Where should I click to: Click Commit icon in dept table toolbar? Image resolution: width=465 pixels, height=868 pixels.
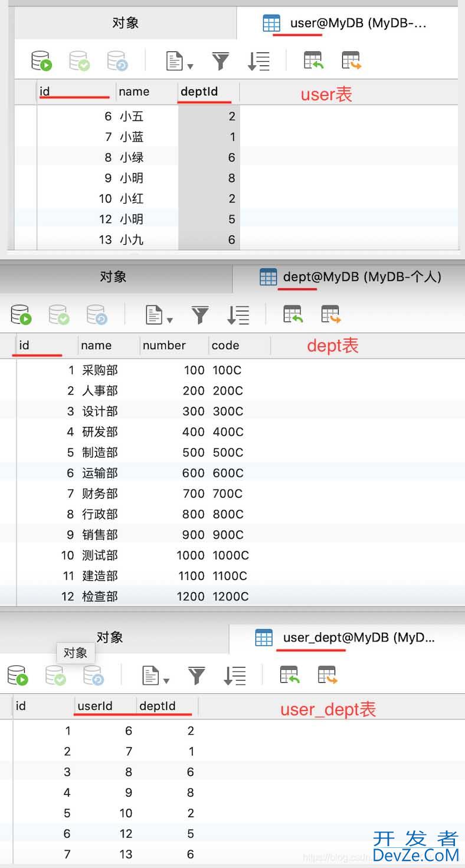coord(58,314)
